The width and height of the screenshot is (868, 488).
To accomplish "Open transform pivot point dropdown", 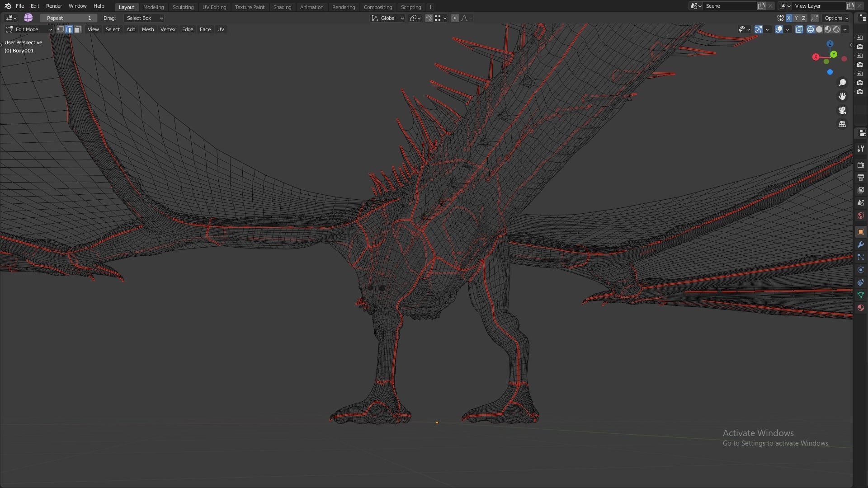I will pyautogui.click(x=415, y=18).
